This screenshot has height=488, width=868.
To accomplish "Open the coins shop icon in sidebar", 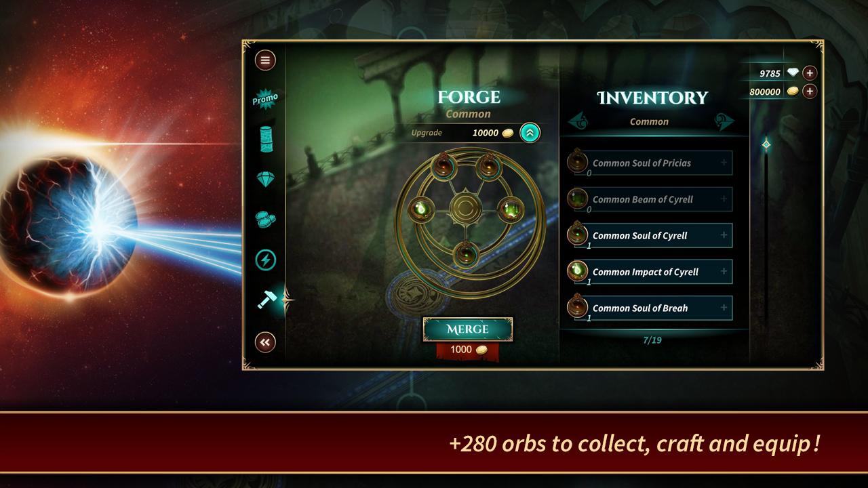I will [265, 219].
